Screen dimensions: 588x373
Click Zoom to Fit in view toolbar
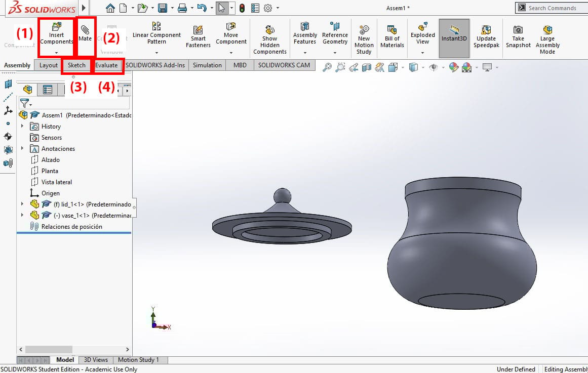point(327,67)
